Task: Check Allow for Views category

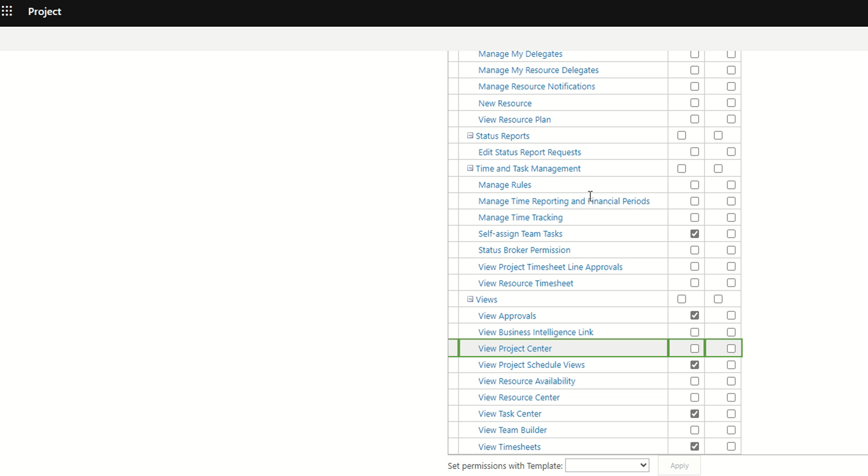Action: click(682, 299)
